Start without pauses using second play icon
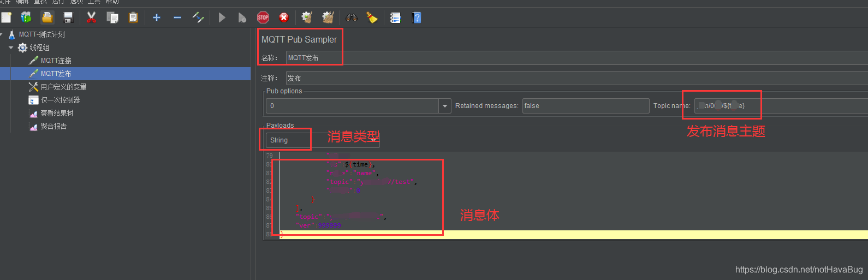Image resolution: width=868 pixels, height=280 pixels. [242, 17]
